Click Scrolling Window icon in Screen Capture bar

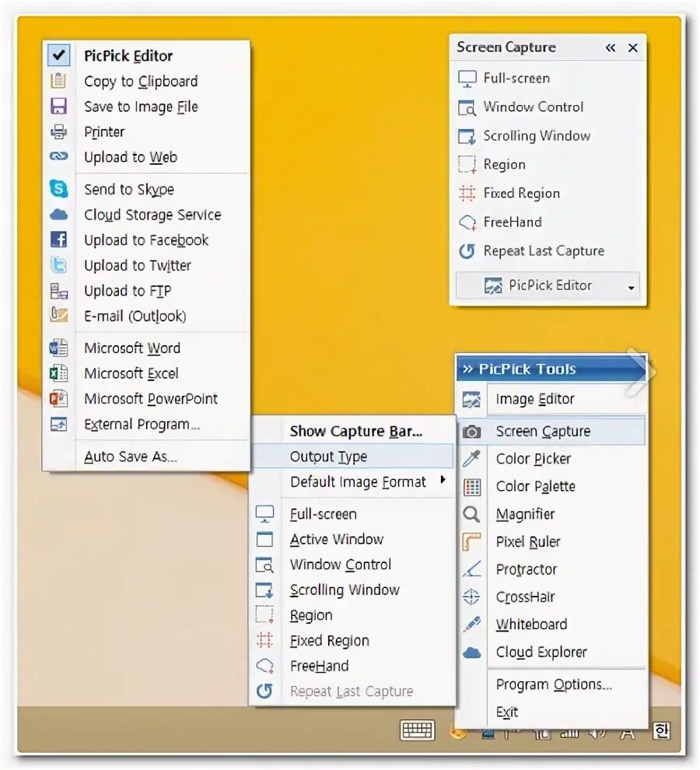pyautogui.click(x=467, y=136)
